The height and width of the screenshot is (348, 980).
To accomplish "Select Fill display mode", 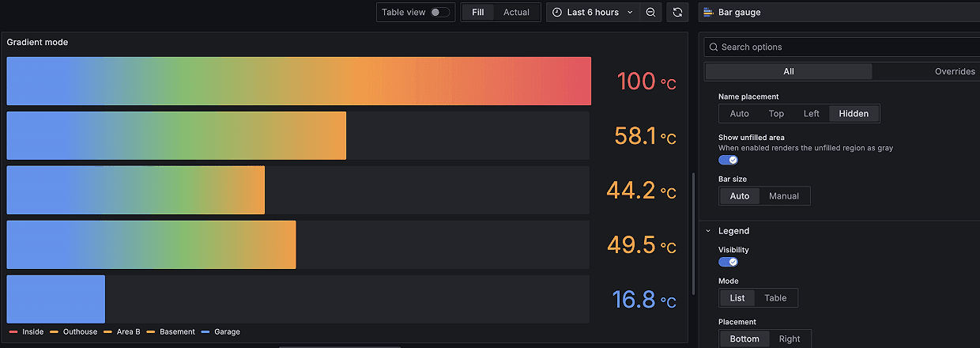I will pyautogui.click(x=478, y=13).
